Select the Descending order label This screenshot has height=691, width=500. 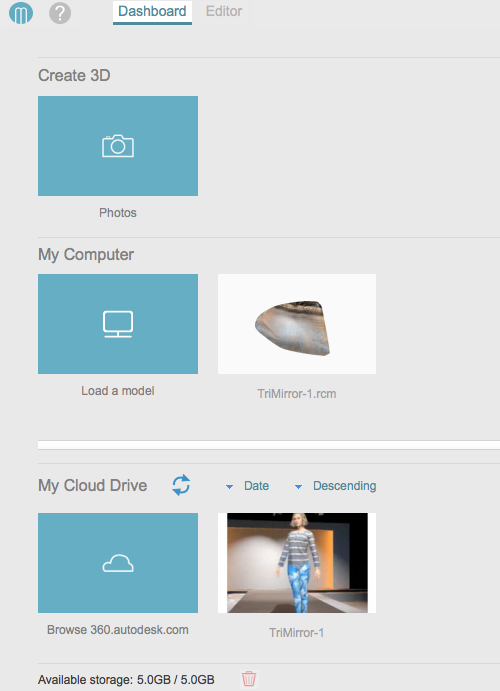point(344,486)
